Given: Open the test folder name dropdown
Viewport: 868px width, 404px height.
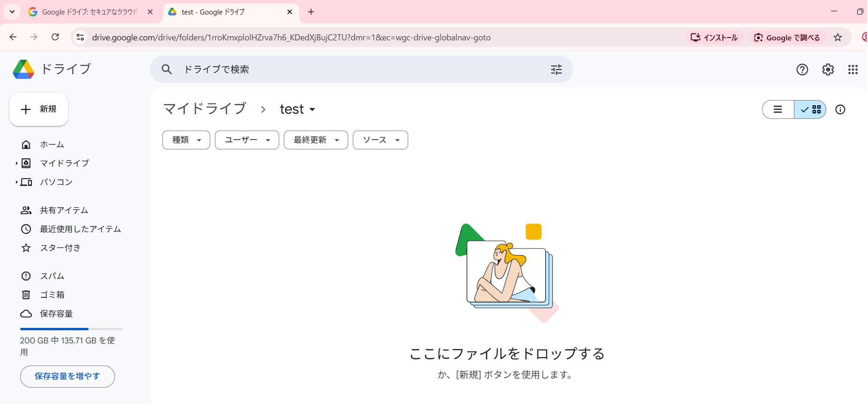Looking at the screenshot, I should coord(297,109).
